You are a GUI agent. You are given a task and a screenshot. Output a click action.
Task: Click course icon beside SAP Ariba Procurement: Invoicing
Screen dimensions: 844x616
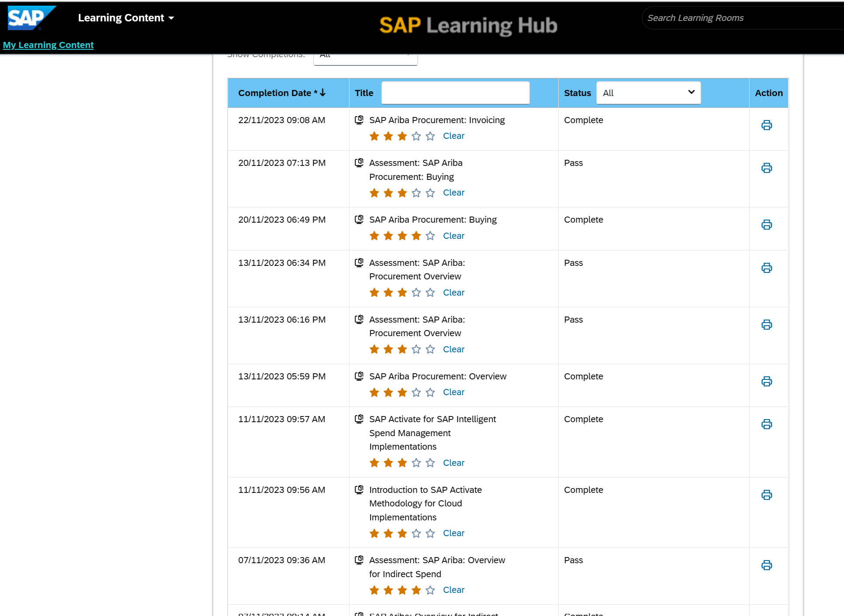[359, 120]
